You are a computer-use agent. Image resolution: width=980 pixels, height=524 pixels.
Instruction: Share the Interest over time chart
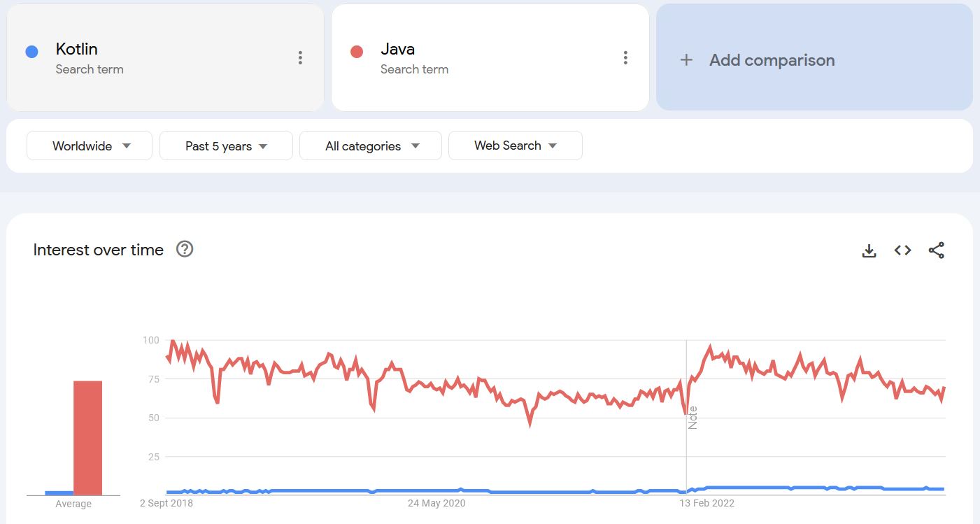pos(936,250)
